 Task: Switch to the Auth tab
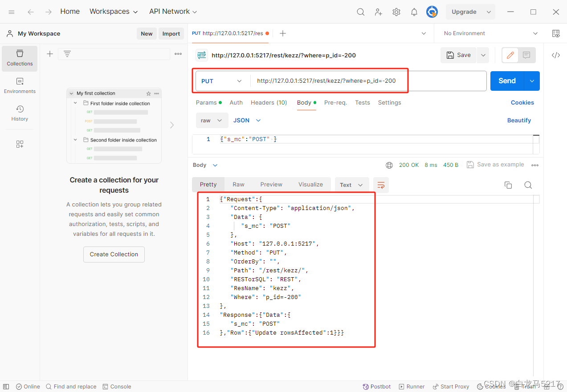point(236,103)
